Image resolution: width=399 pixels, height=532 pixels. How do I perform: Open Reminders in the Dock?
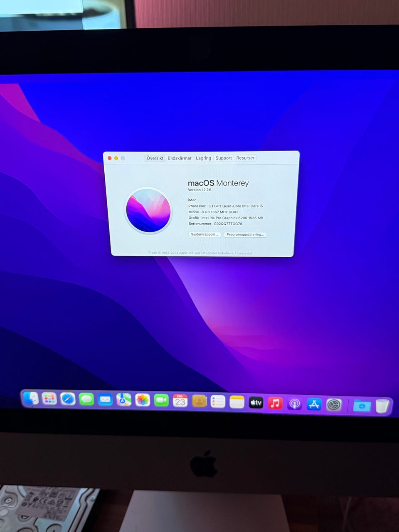(x=218, y=401)
